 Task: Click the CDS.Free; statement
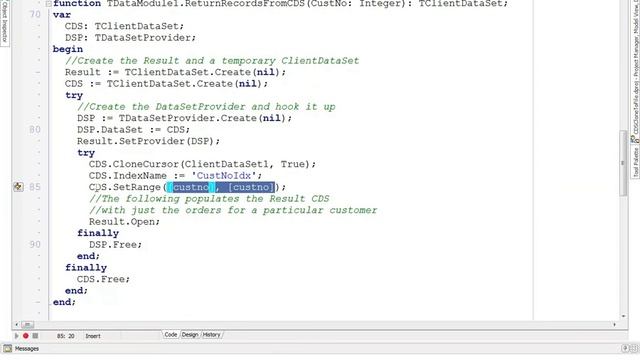point(103,279)
